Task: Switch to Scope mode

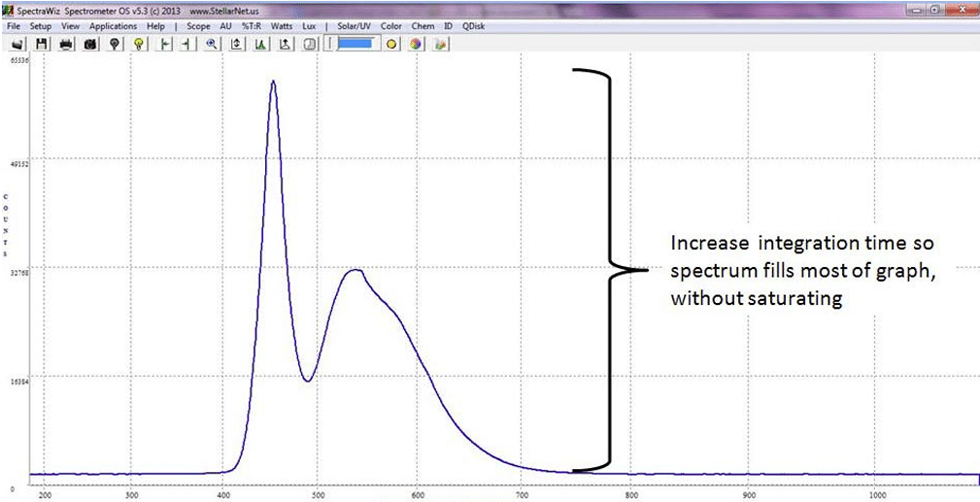Action: [x=198, y=26]
